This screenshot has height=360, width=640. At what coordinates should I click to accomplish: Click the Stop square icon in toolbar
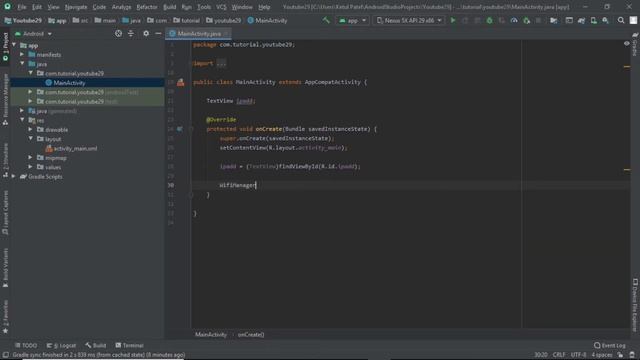point(538,20)
